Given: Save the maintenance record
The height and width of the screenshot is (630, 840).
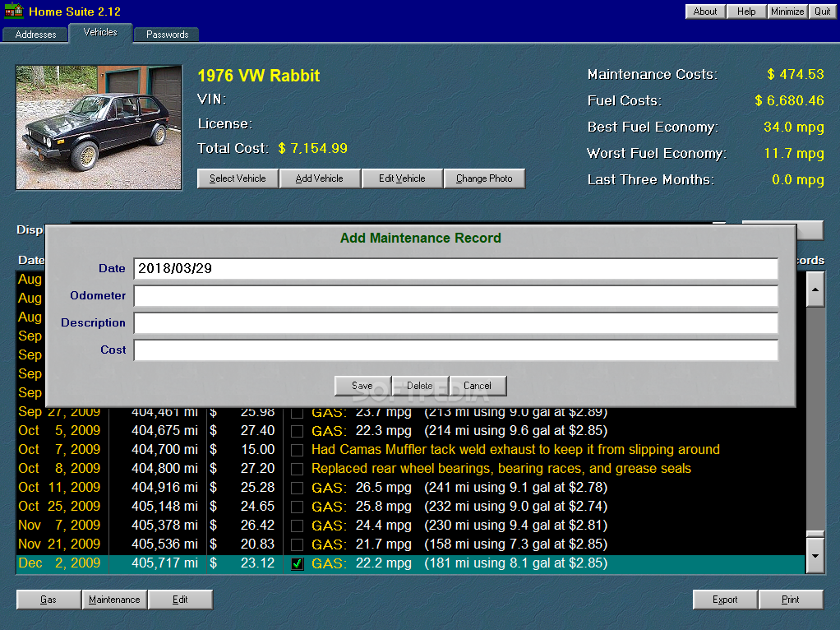Looking at the screenshot, I should tap(362, 386).
